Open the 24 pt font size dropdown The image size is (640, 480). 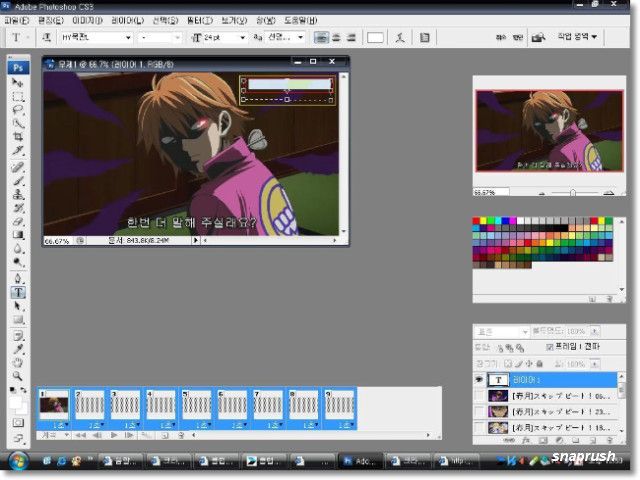[242, 38]
